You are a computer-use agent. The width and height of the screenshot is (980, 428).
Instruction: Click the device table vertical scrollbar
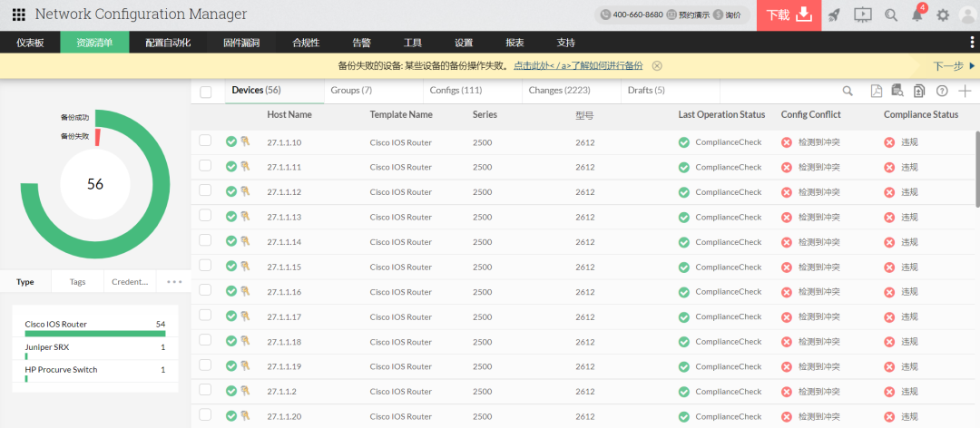(x=977, y=169)
